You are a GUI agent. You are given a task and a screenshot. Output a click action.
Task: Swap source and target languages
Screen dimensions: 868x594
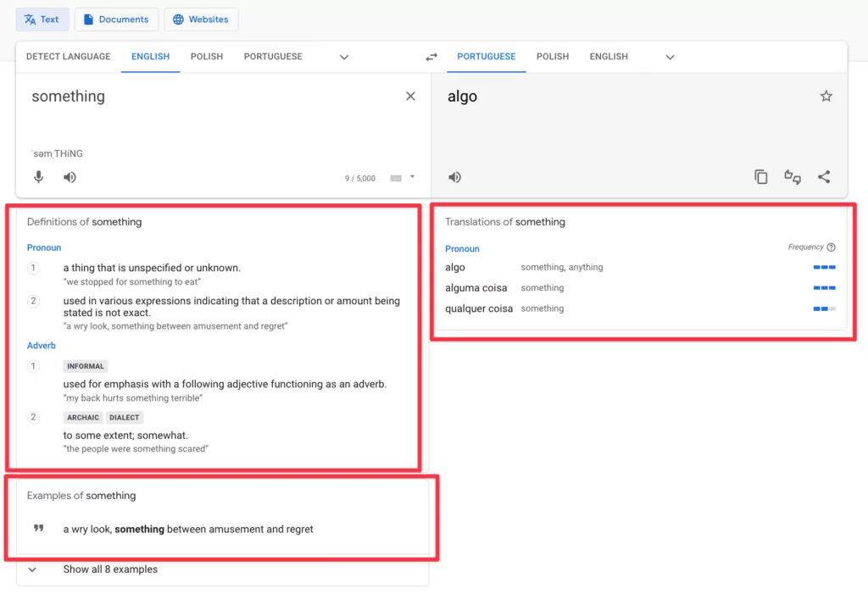point(431,57)
